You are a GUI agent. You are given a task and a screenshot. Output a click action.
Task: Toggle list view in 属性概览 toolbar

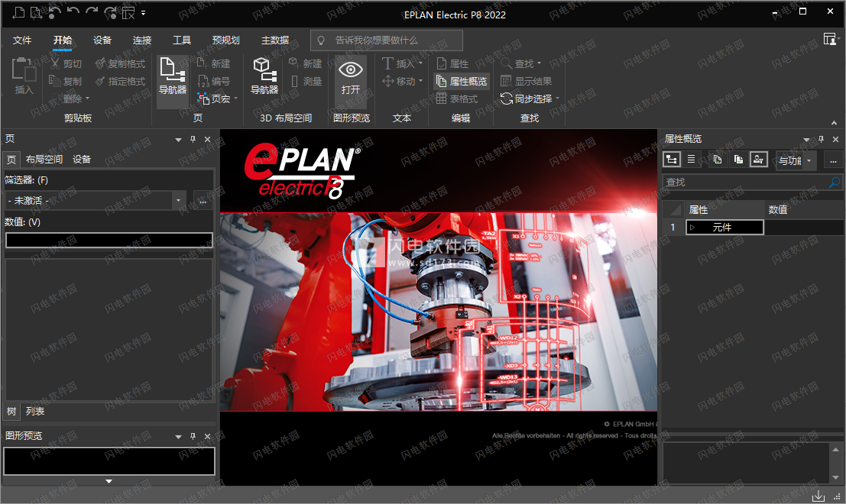tap(691, 160)
